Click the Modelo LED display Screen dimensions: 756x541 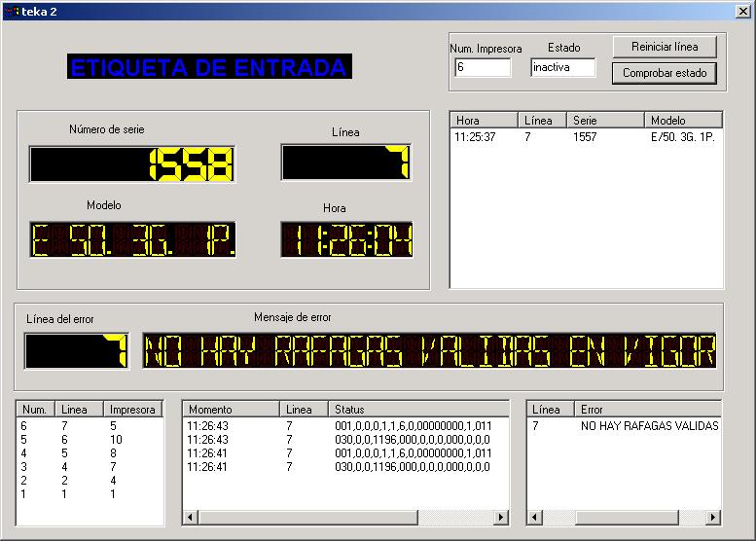tap(132, 239)
